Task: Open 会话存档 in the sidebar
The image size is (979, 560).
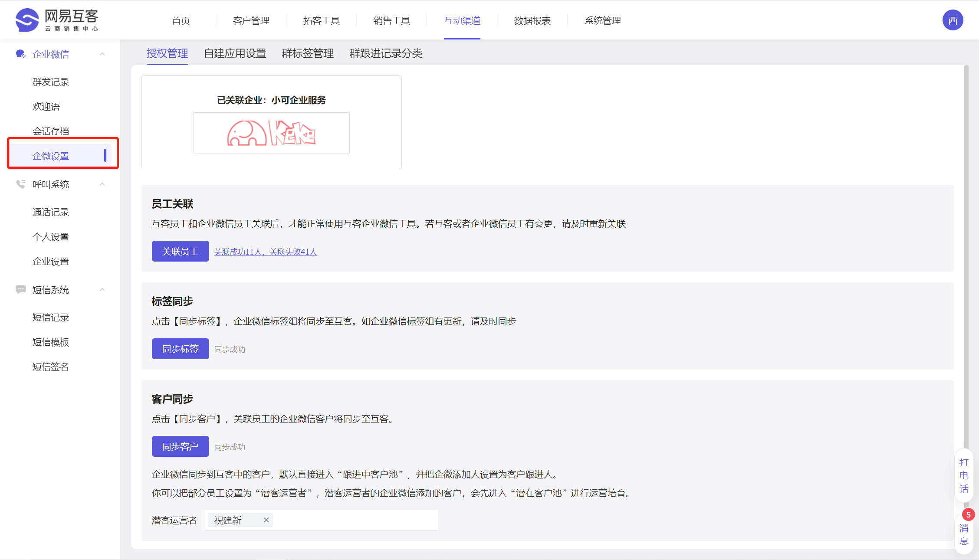Action: [51, 131]
